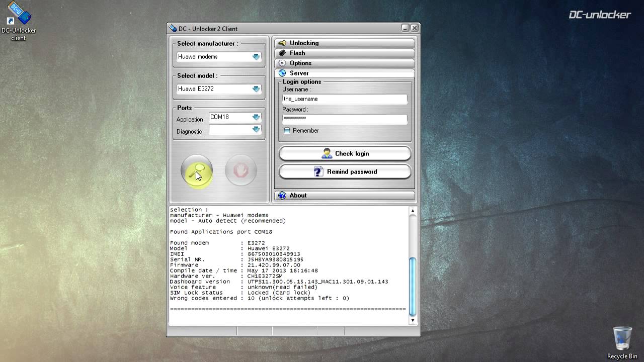644x362 pixels.
Task: Click into the User name field
Action: coord(344,99)
